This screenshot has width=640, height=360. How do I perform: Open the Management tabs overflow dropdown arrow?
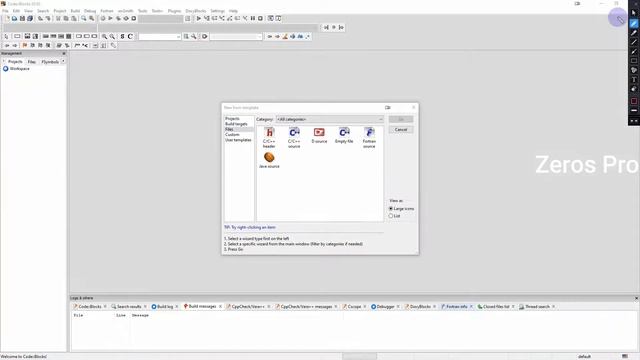(63, 62)
